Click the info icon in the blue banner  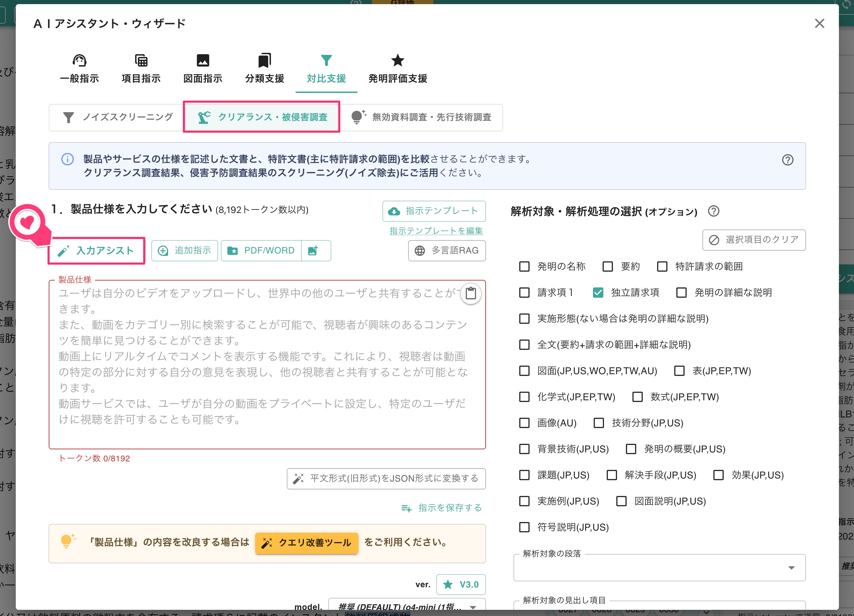[x=68, y=159]
